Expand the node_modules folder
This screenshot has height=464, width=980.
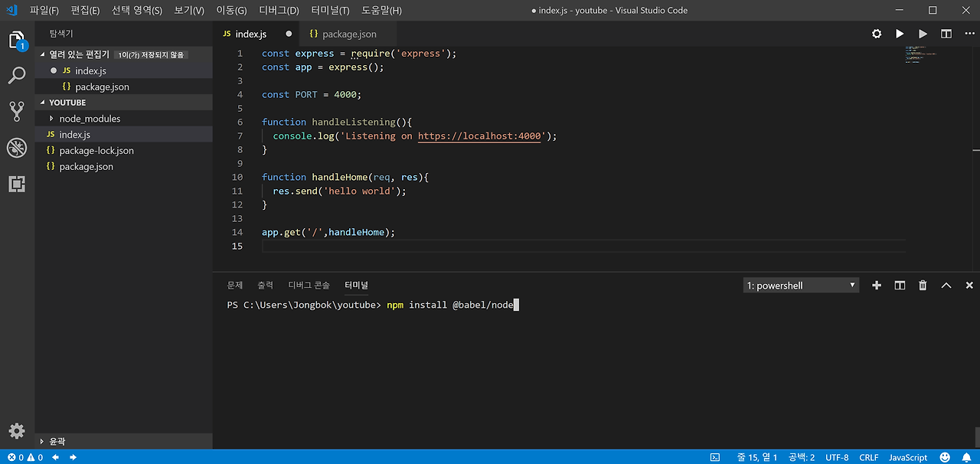(x=89, y=119)
